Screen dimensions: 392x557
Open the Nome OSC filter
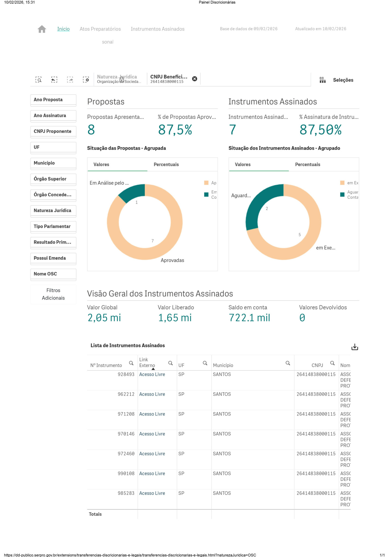tap(53, 274)
